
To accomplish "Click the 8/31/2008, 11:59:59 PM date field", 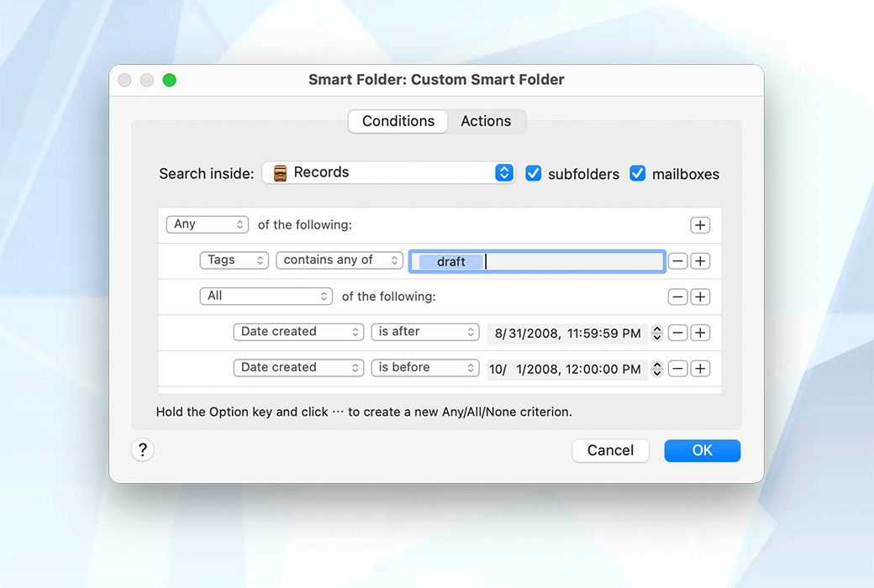I will tap(567, 333).
